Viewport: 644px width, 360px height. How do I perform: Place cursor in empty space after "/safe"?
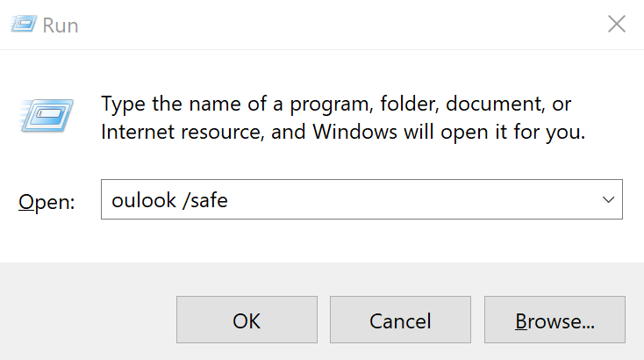coord(395,200)
